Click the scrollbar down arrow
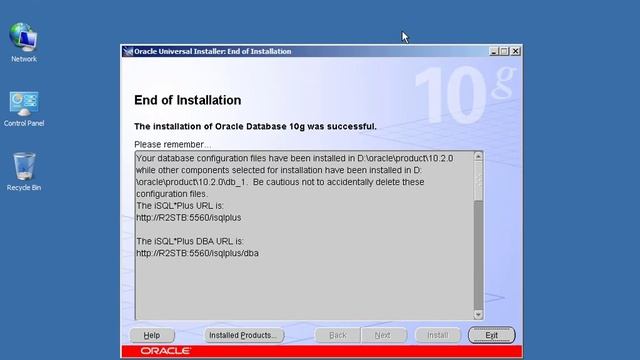Viewport: 640px width, 360px height. coord(478,314)
